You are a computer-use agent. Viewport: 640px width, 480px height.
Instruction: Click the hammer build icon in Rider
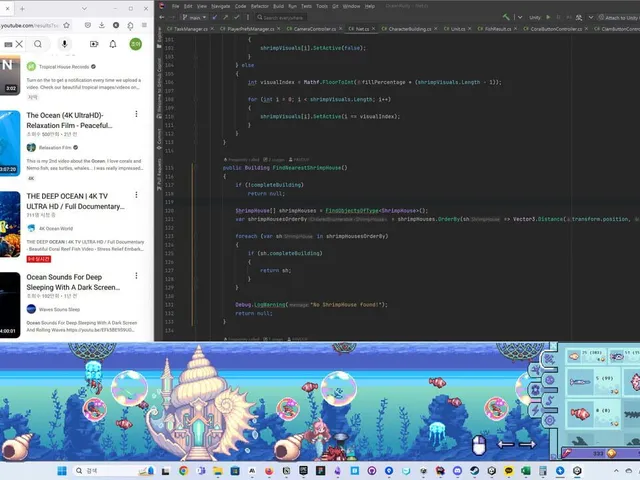[x=506, y=17]
